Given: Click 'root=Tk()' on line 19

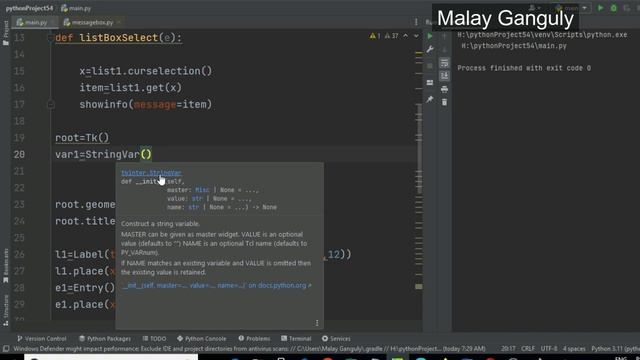Looking at the screenshot, I should coord(82,138).
